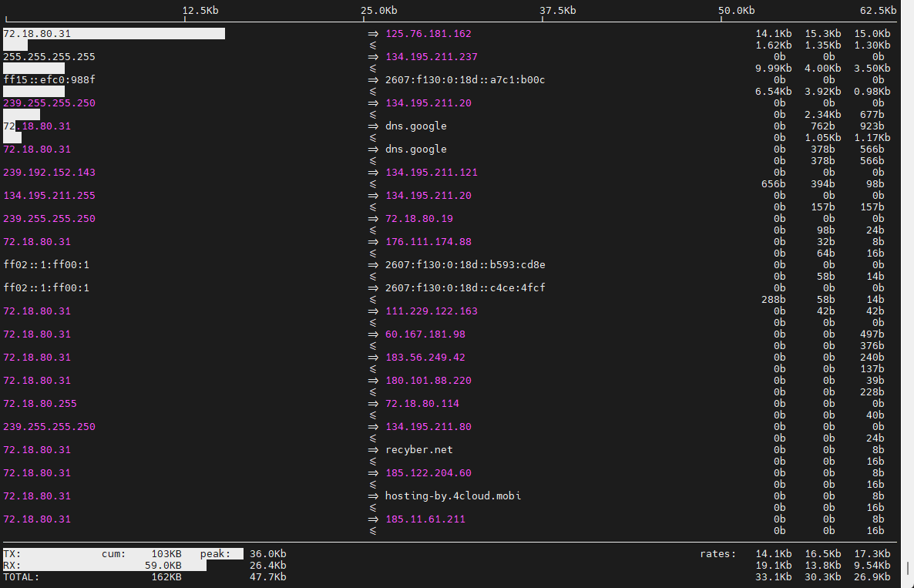Viewport: 914px width, 588px height.
Task: Click the send arrow beside 185.11.61.211
Action: click(373, 519)
